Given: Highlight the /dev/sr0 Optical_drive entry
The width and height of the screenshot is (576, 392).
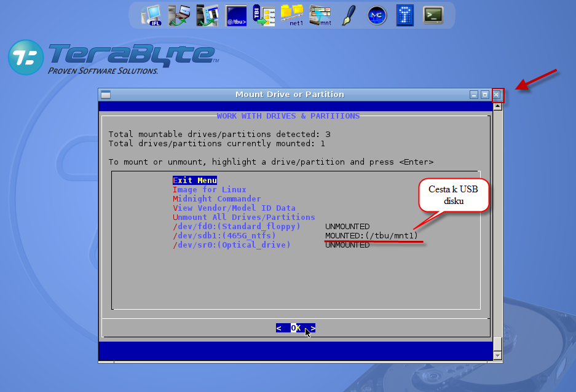Looking at the screenshot, I should pyautogui.click(x=231, y=245).
